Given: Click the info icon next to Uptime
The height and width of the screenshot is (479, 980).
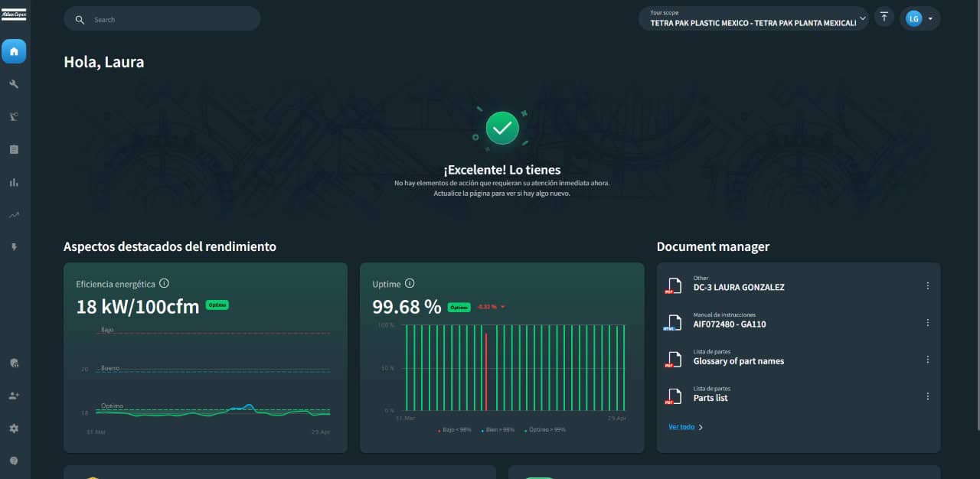Looking at the screenshot, I should click(410, 284).
